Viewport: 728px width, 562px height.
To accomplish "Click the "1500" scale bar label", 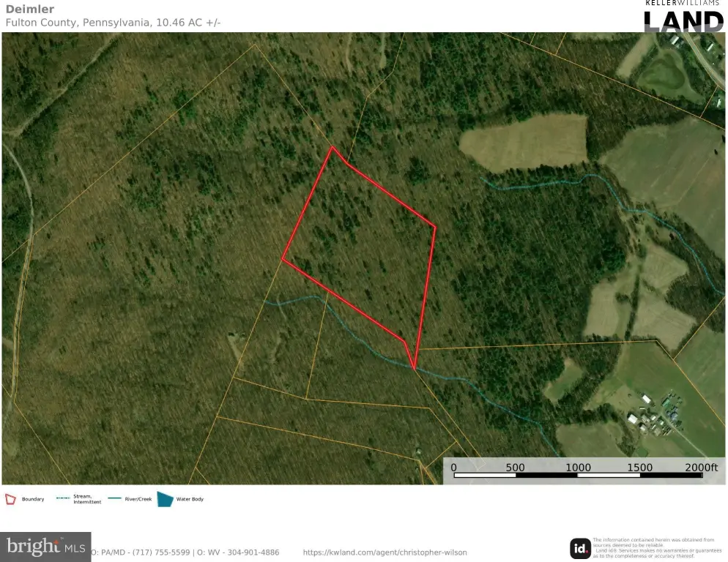I will coord(640,467).
